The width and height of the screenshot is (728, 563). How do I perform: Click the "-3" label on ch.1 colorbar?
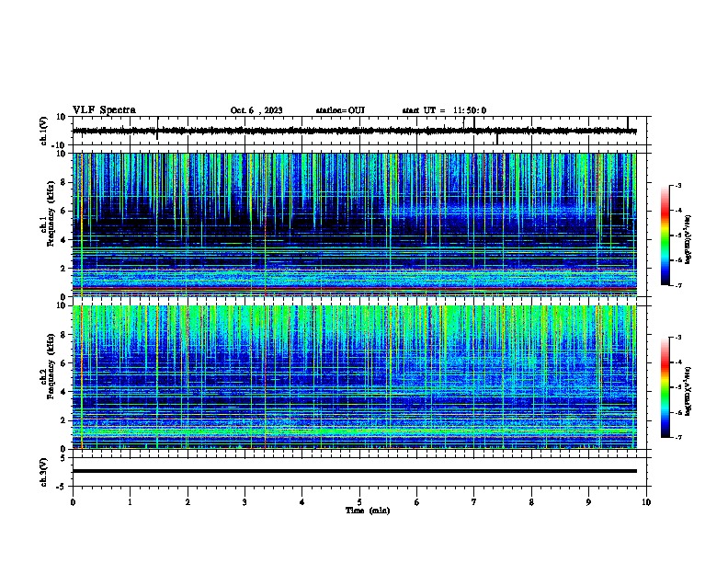pos(678,186)
